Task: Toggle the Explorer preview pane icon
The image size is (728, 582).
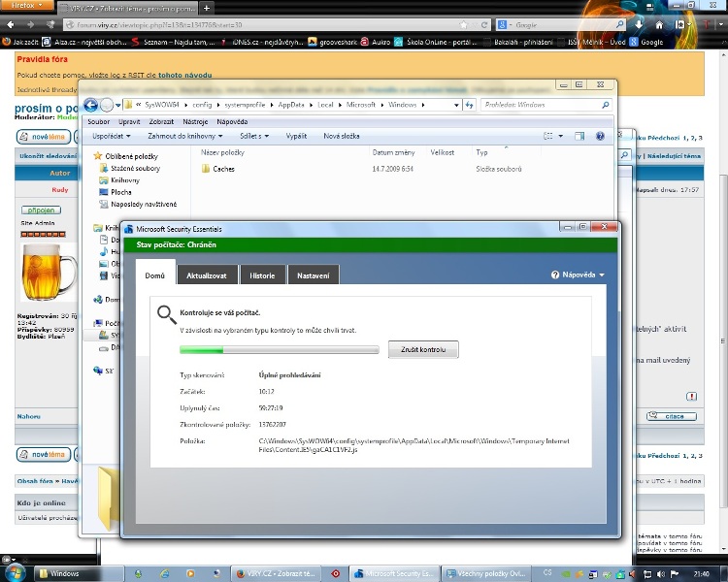Action: [579, 137]
